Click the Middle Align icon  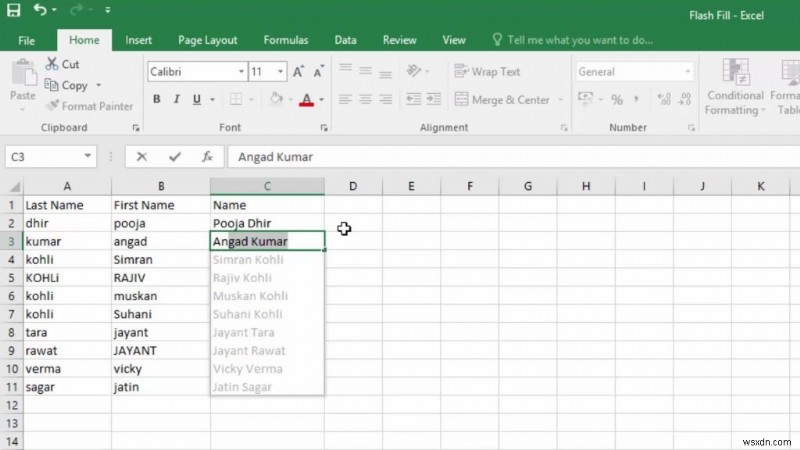pyautogui.click(x=365, y=71)
